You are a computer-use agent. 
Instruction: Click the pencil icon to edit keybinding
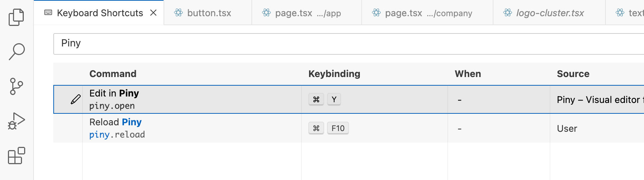pyautogui.click(x=76, y=99)
